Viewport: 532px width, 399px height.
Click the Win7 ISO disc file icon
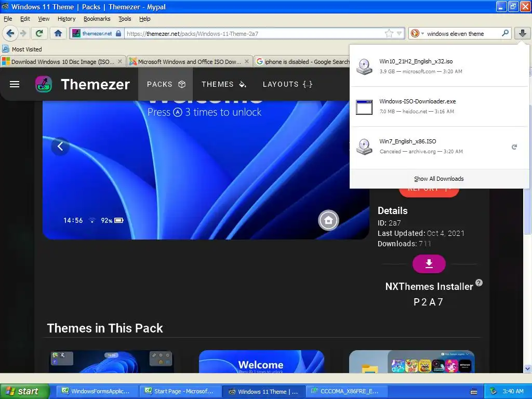[364, 147]
